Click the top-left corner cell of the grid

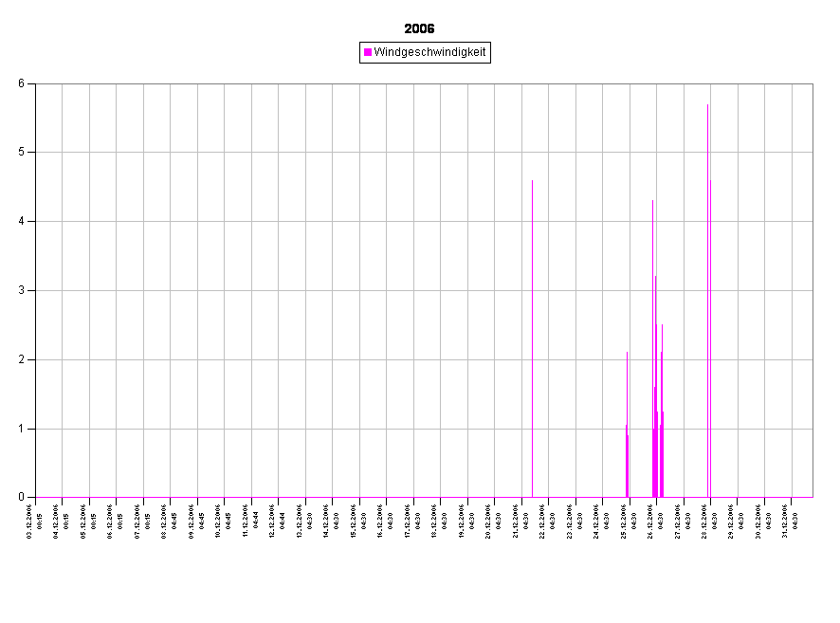(x=49, y=118)
